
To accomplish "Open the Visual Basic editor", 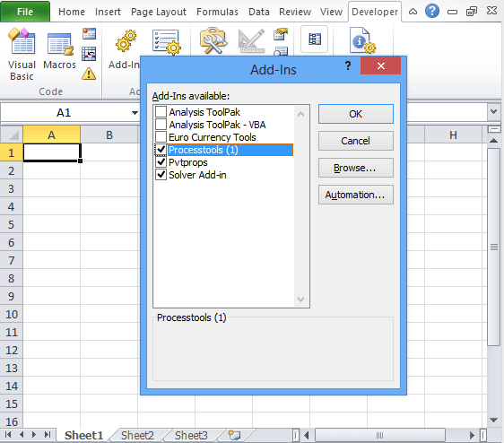I will 22,54.
